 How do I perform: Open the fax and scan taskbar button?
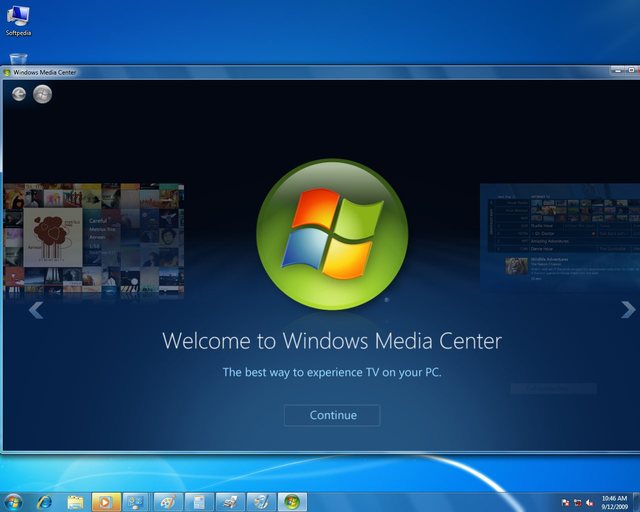coord(230,502)
